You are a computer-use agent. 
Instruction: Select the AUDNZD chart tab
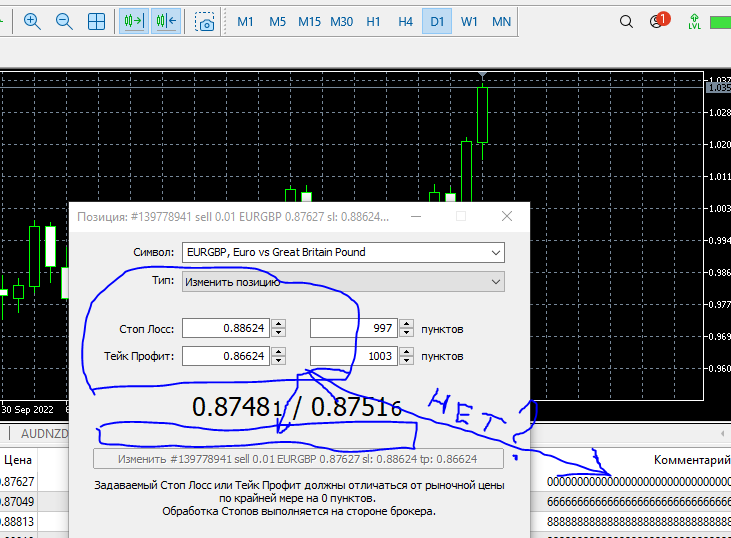coord(44,434)
